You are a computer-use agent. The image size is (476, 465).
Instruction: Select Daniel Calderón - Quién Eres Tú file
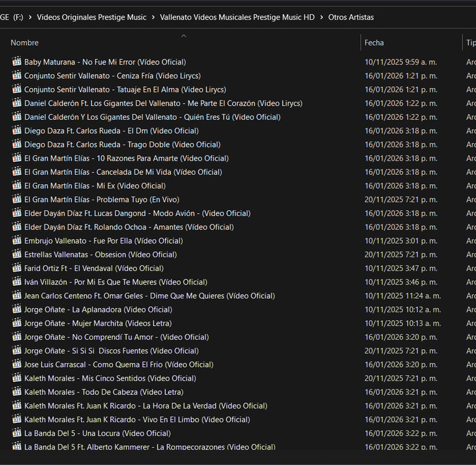coord(152,117)
